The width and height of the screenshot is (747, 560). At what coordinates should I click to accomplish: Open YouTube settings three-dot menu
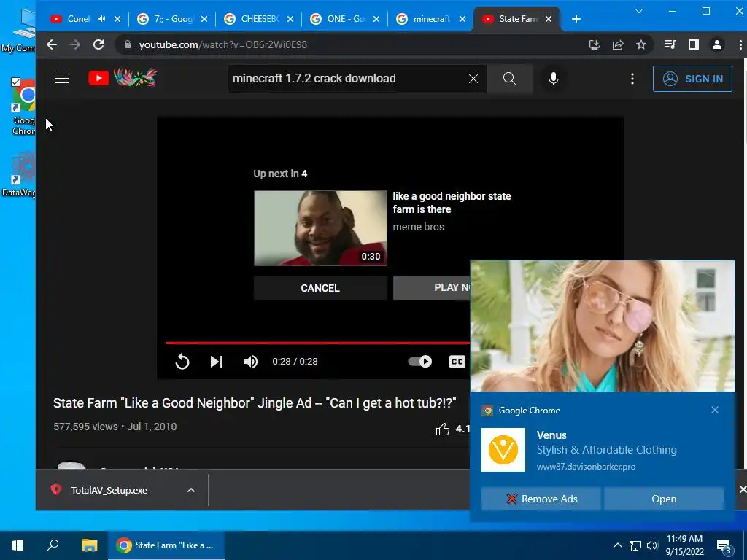coord(632,79)
